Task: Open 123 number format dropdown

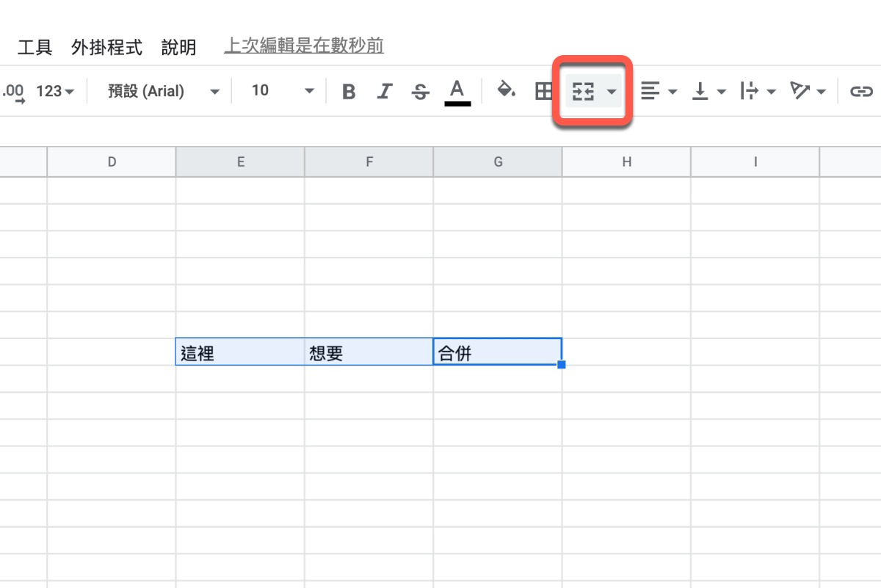Action: pos(55,92)
